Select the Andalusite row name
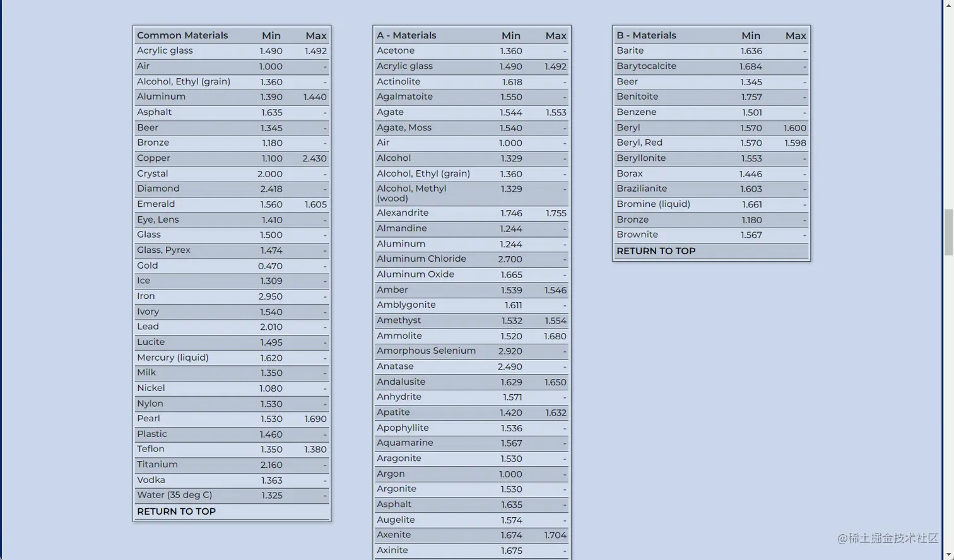 point(401,382)
